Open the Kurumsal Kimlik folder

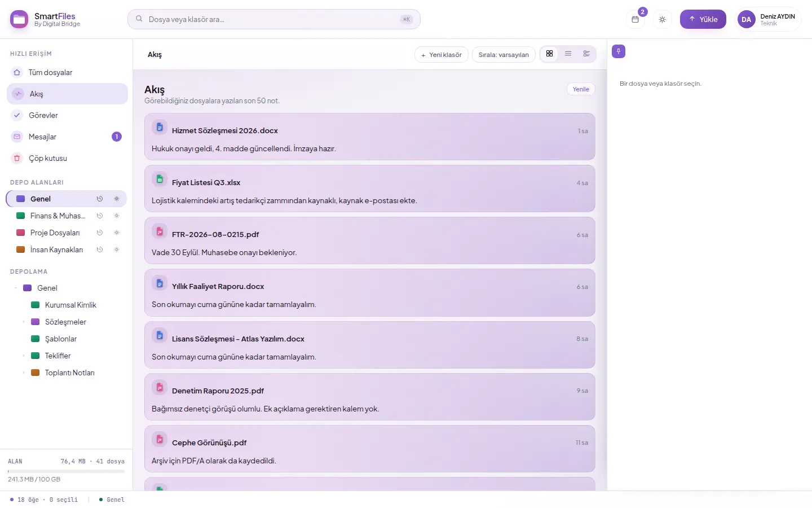70,305
